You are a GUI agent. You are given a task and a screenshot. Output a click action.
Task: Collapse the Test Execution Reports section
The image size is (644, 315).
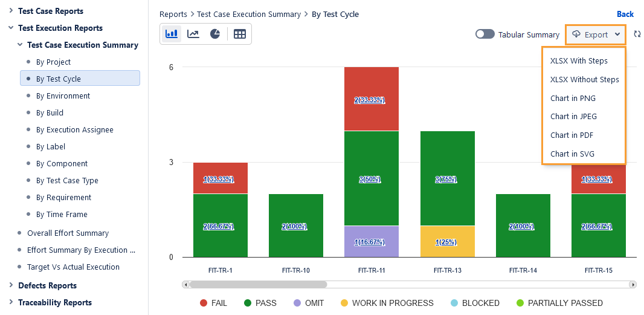(11, 28)
